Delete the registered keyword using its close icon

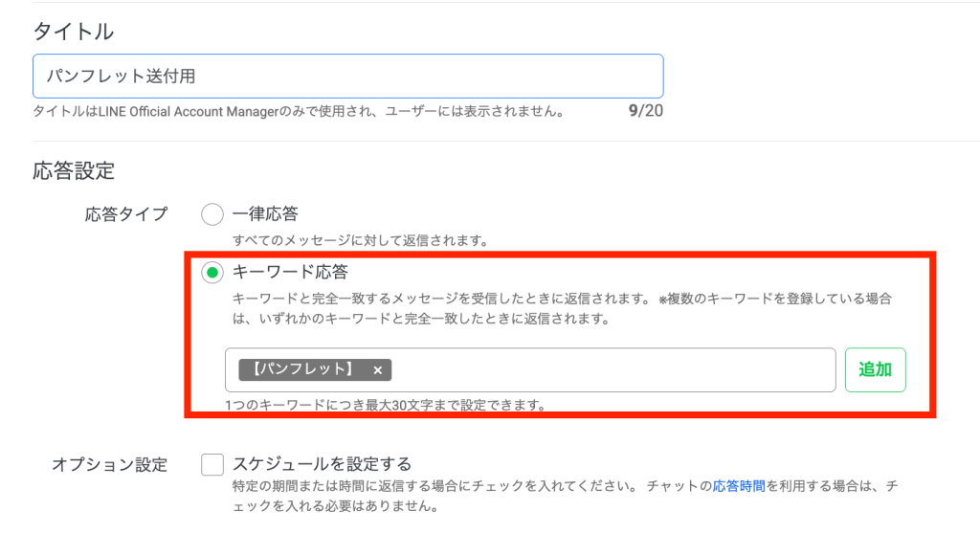tap(378, 370)
